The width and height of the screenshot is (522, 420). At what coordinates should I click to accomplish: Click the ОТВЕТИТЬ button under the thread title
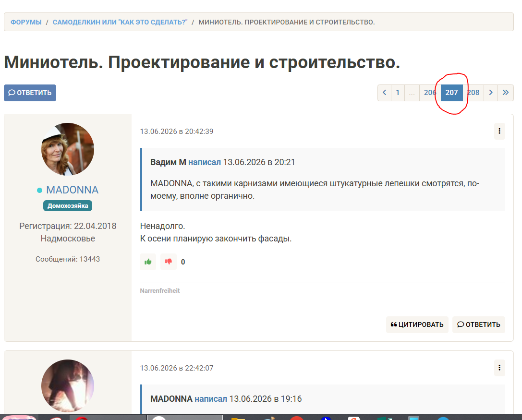tap(30, 93)
